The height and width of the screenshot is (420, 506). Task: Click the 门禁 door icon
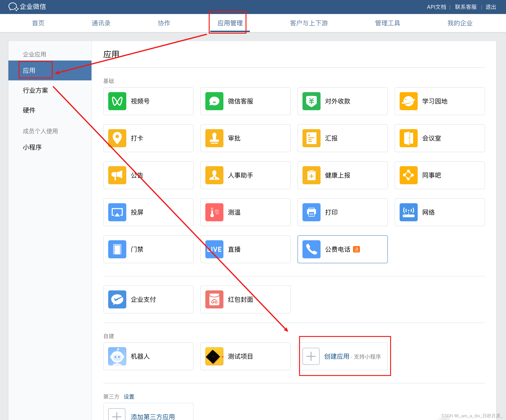pos(117,249)
